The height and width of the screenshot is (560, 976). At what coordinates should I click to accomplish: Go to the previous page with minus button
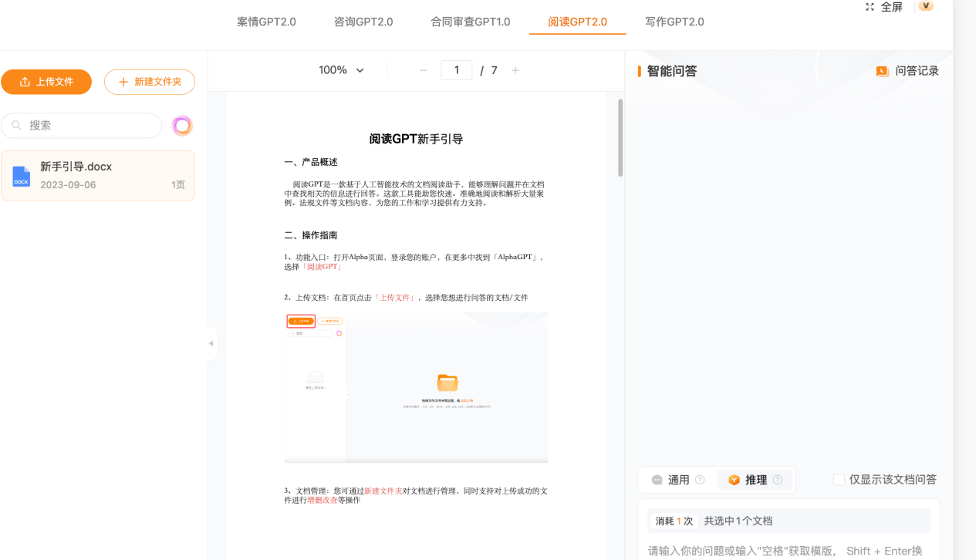tap(423, 70)
